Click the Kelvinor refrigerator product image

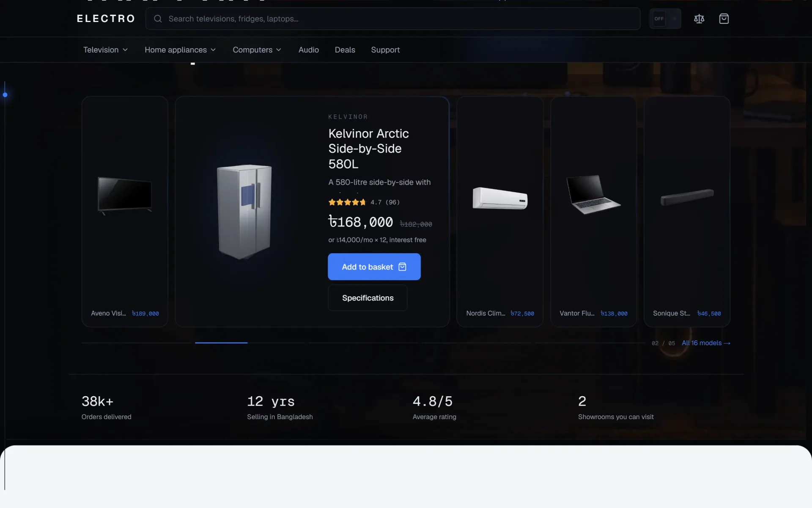[244, 212]
